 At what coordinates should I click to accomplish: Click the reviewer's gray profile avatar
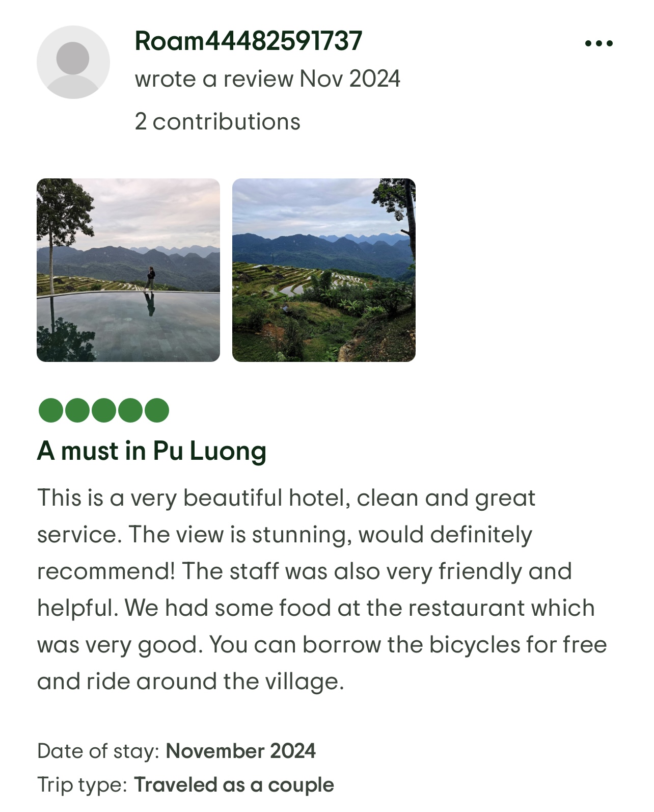coord(73,62)
